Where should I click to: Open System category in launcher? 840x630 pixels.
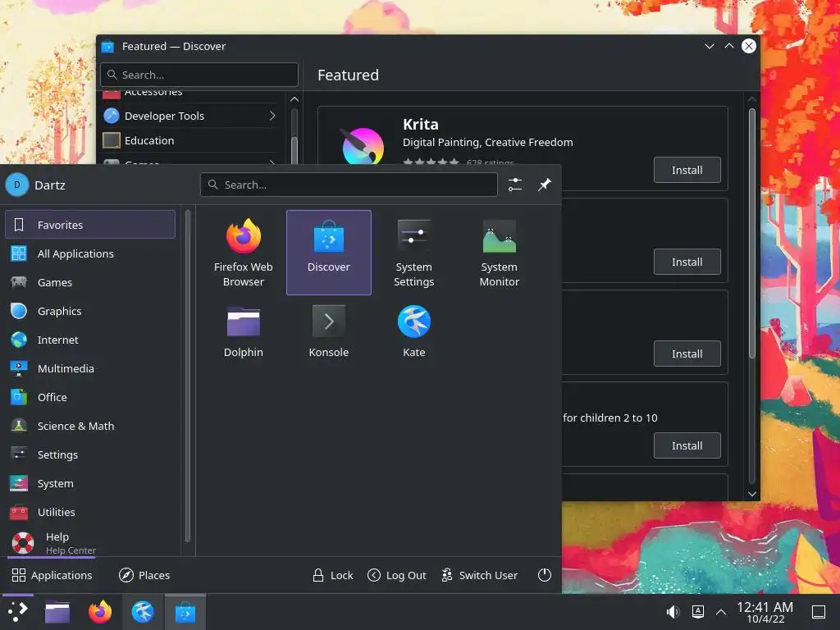pyautogui.click(x=90, y=483)
